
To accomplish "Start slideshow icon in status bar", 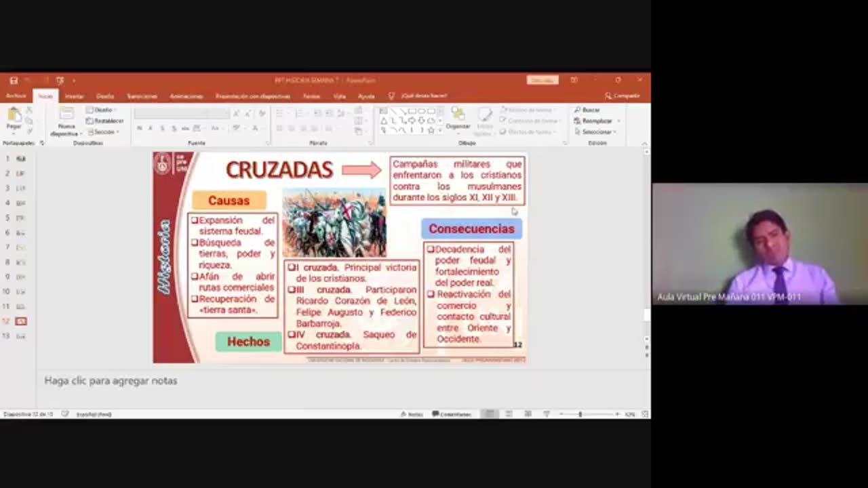I will click(547, 413).
